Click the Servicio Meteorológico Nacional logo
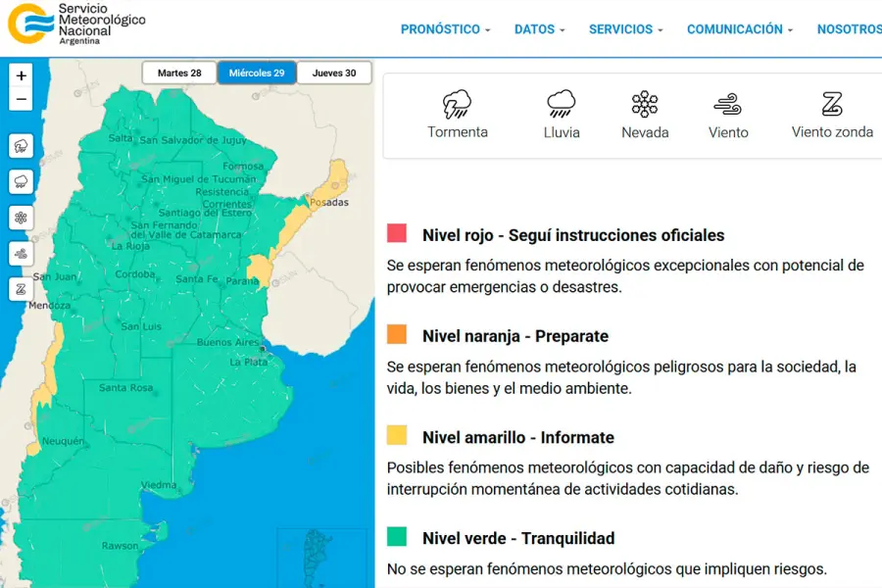 (x=76, y=24)
